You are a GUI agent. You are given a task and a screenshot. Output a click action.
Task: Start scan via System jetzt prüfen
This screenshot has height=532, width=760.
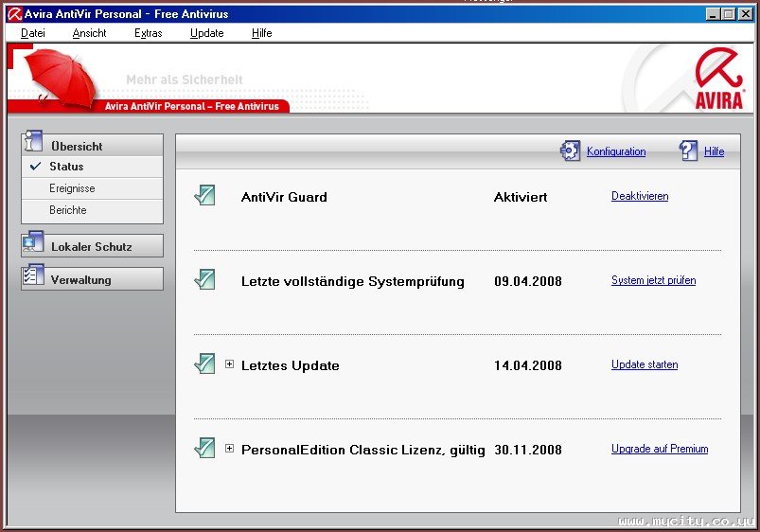coord(653,280)
